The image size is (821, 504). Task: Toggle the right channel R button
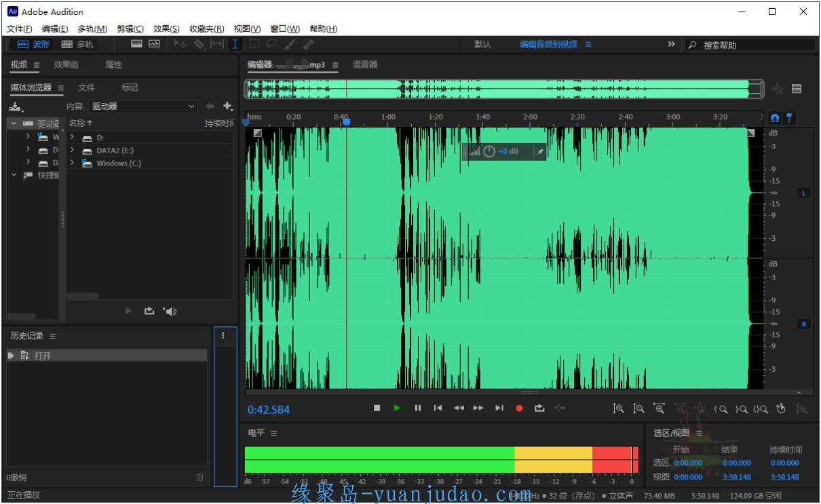coord(804,324)
